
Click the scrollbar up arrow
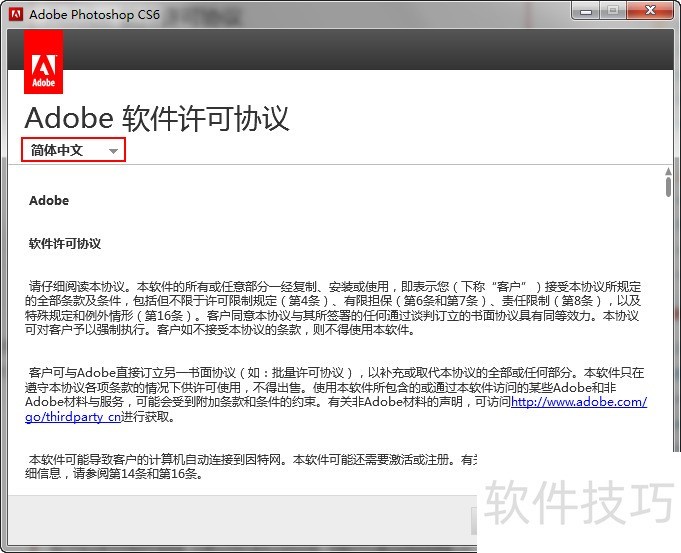668,171
